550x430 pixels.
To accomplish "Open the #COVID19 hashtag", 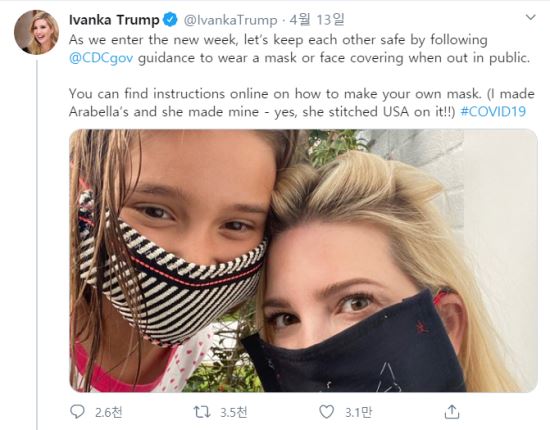I will (x=493, y=112).
